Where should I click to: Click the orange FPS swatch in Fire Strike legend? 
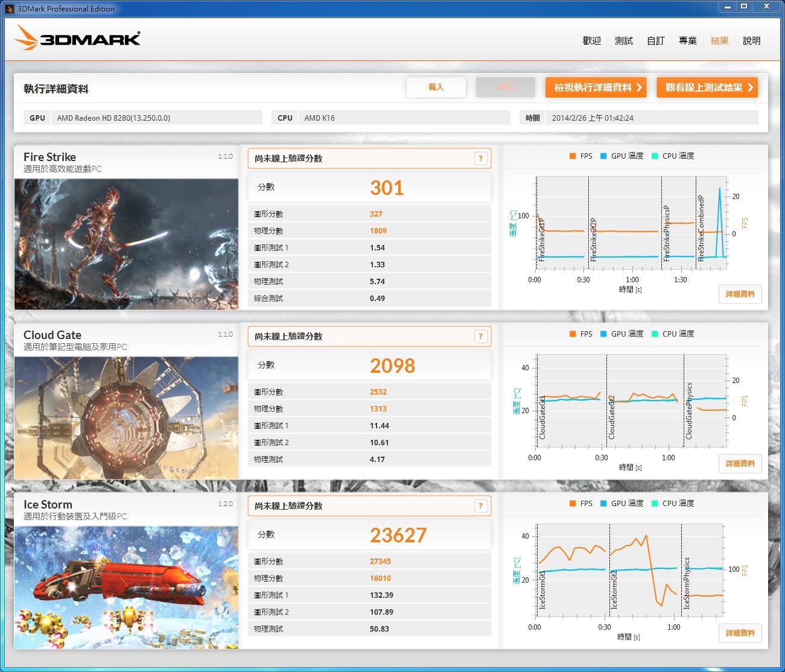tap(573, 156)
